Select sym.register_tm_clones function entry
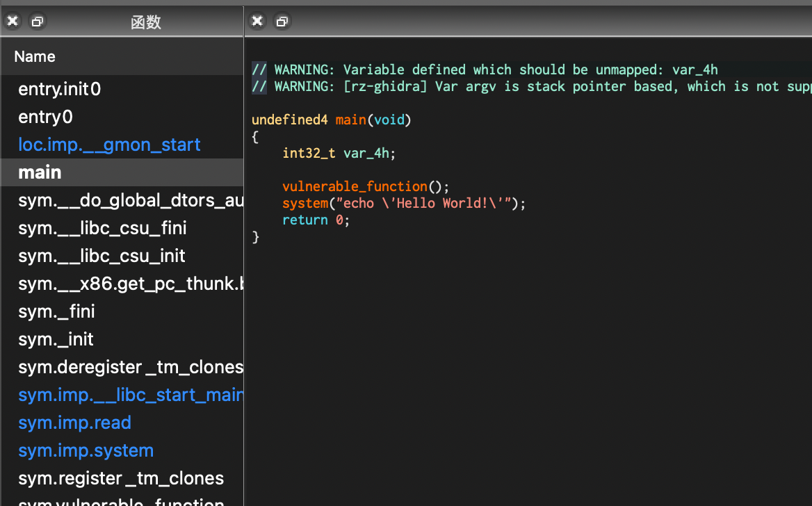The width and height of the screenshot is (812, 506). 121,478
